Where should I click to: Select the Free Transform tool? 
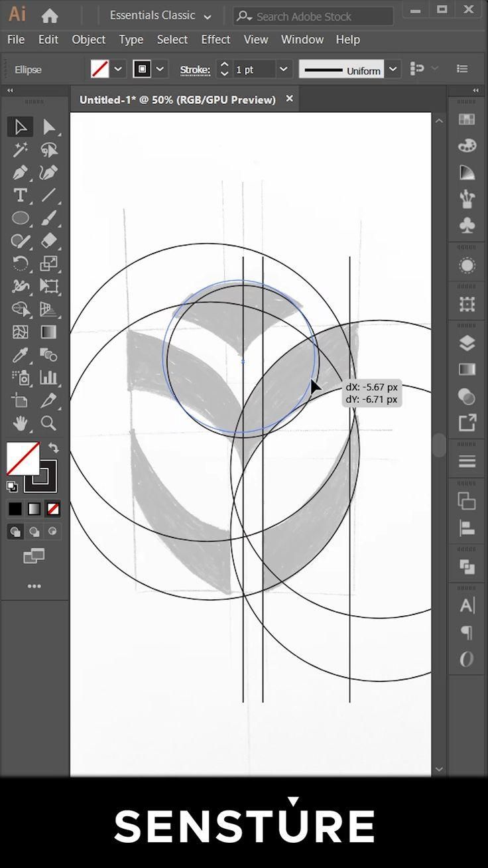coord(49,287)
